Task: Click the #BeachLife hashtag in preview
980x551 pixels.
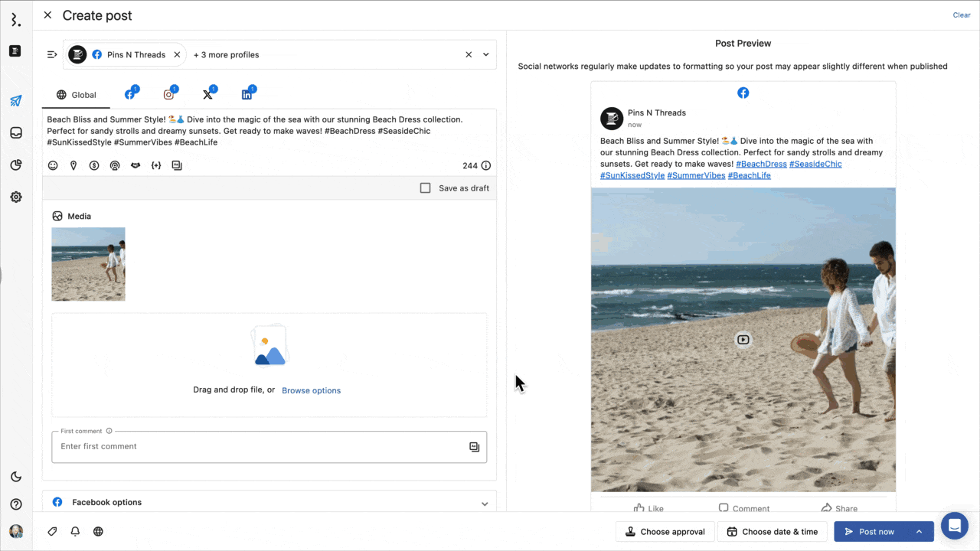Action: coord(750,175)
